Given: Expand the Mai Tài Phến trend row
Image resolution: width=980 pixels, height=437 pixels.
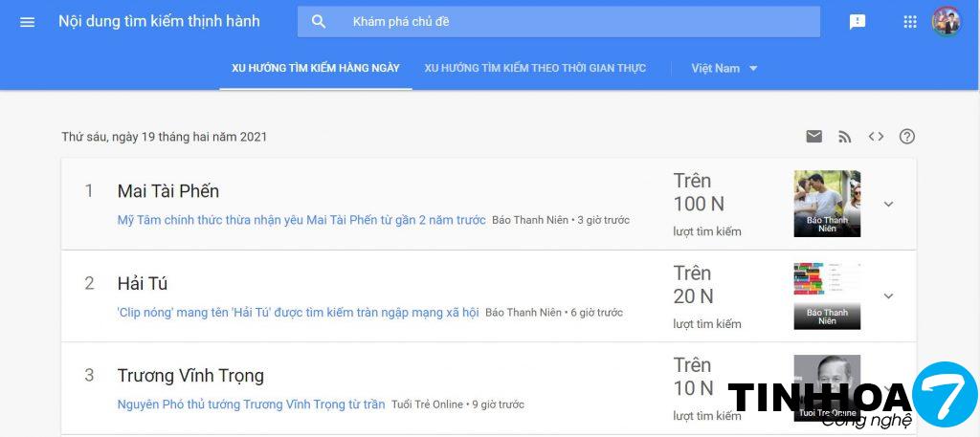Looking at the screenshot, I should point(888,204).
